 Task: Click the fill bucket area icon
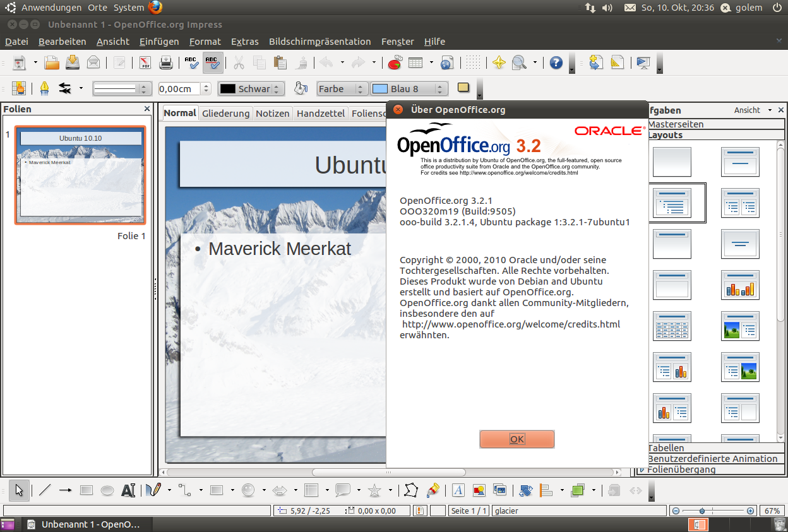pyautogui.click(x=301, y=88)
